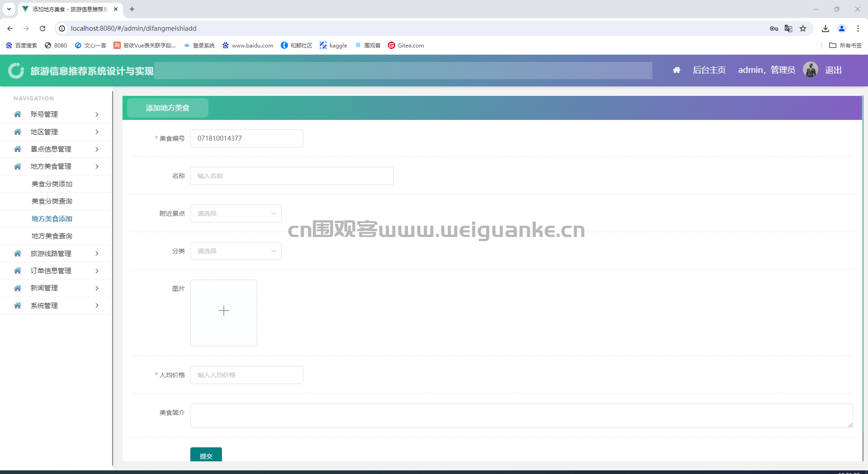Expand the 地区管理 menu chevron
The image size is (868, 474).
pyautogui.click(x=97, y=132)
